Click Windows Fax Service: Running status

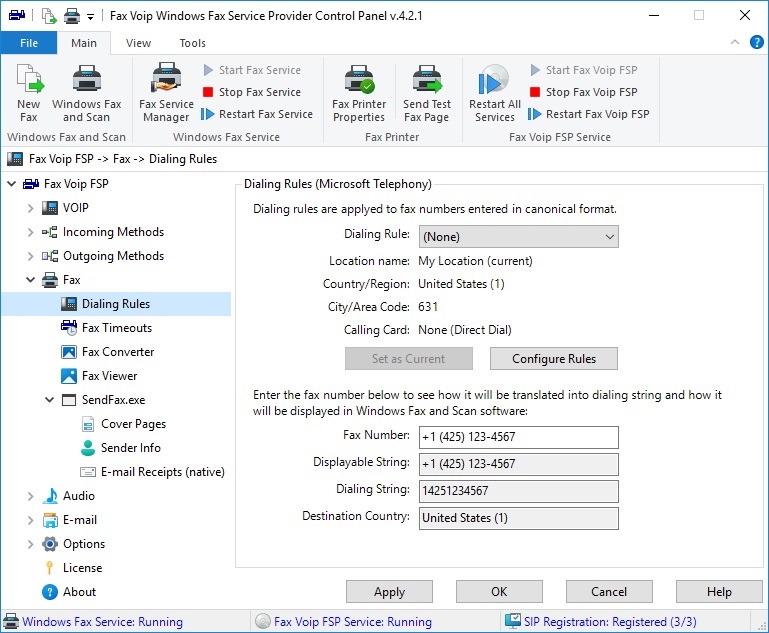[x=103, y=622]
